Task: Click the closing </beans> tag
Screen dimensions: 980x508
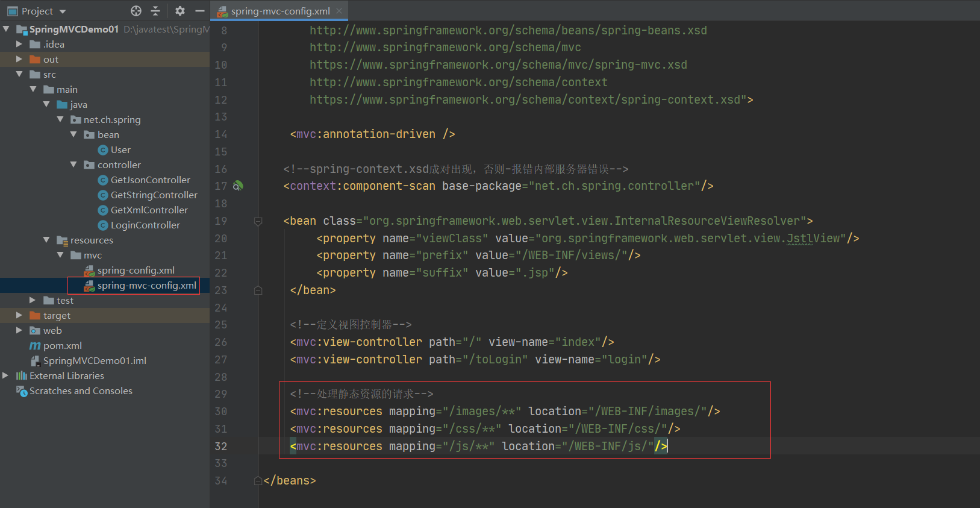Action: pyautogui.click(x=290, y=481)
